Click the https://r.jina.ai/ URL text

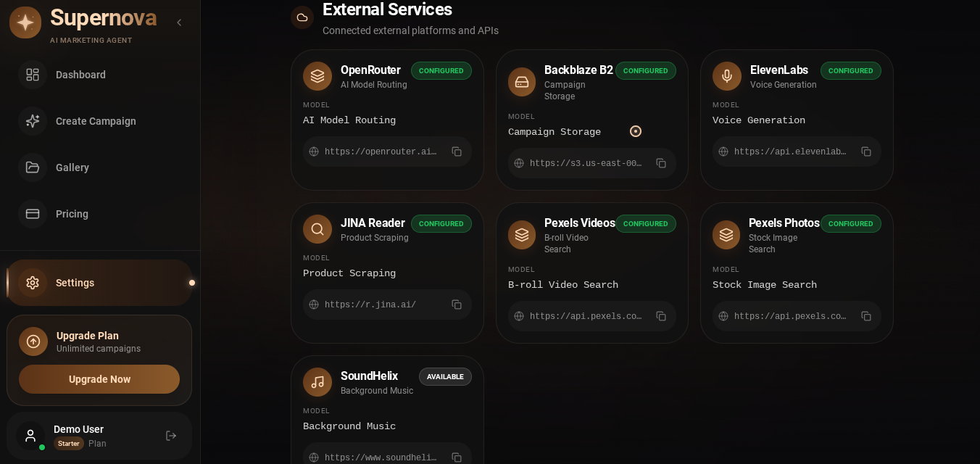pos(370,304)
